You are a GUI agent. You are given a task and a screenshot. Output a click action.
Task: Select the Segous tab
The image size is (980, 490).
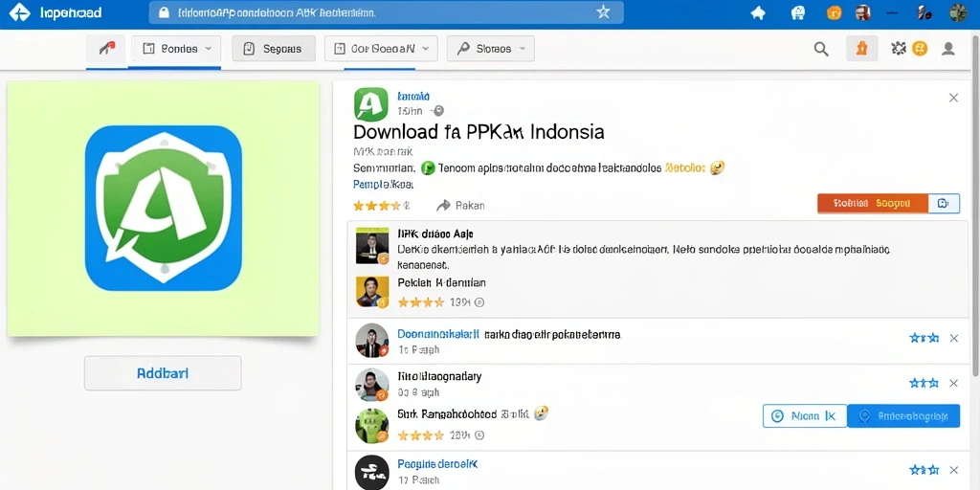[274, 49]
